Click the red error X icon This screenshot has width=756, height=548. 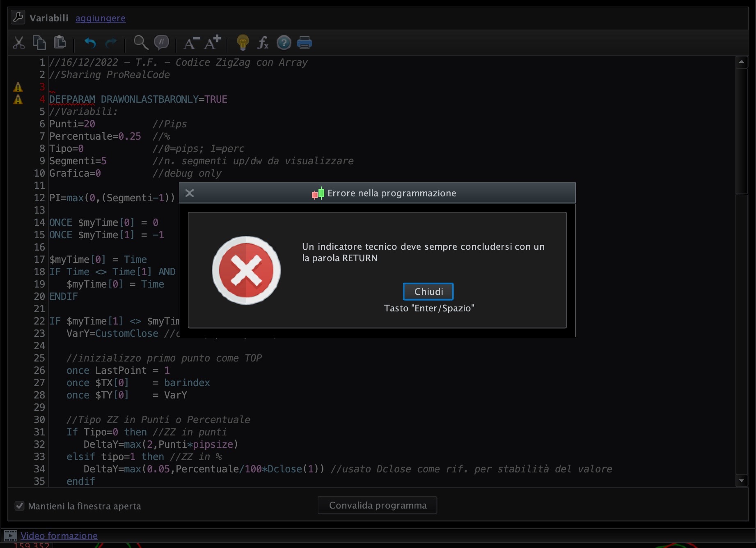[246, 270]
